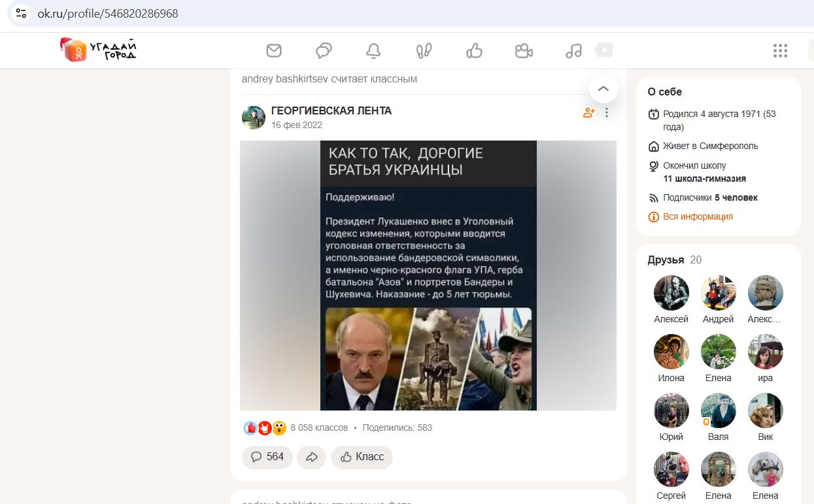This screenshot has width=814, height=504.
Task: Open the ГЕОРГИЕВСКАЯ ЛЕНТА group avatar
Action: 254,118
